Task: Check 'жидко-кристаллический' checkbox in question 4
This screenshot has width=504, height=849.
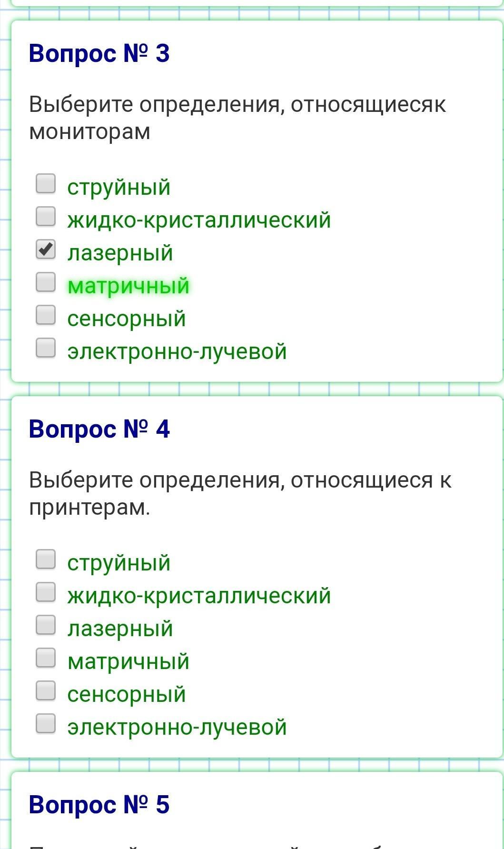Action: [x=46, y=592]
